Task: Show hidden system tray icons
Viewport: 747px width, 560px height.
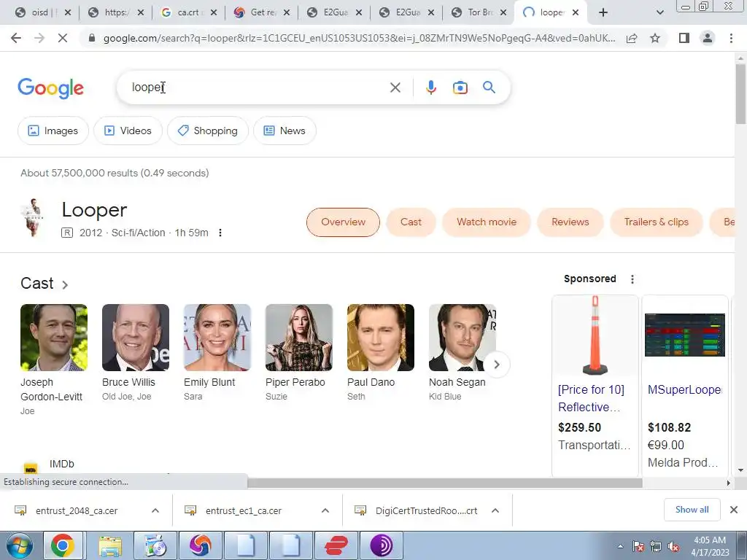Action: (x=620, y=546)
